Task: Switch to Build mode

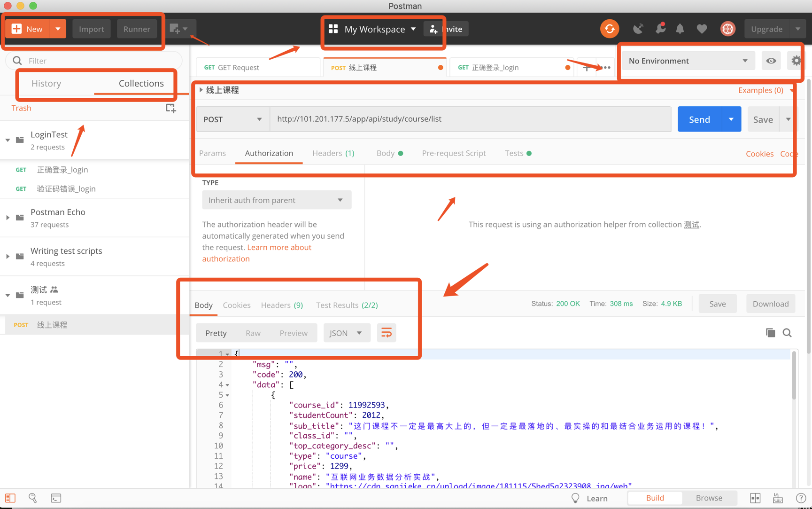Action: [655, 498]
